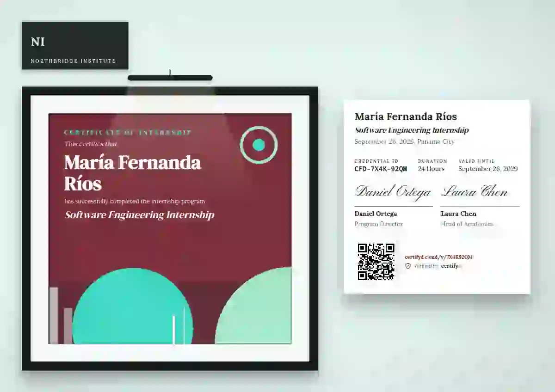Click the printed name Daniel Ortega
The width and height of the screenshot is (555, 392).
click(x=376, y=214)
